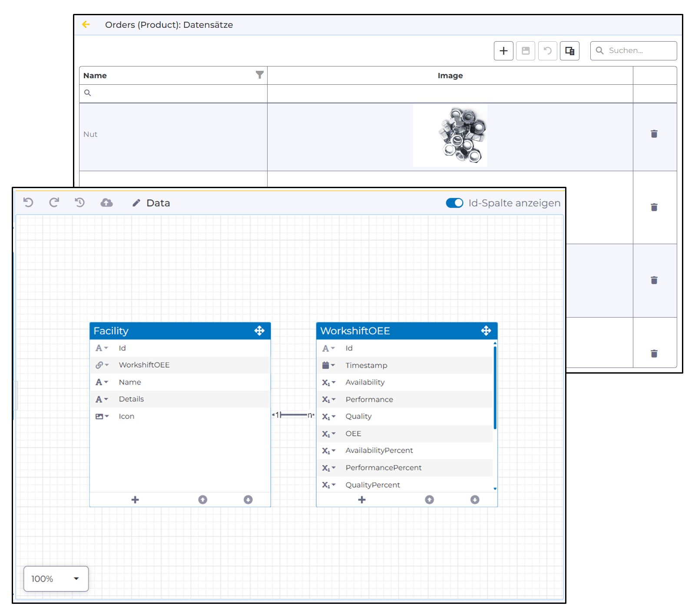695x616 pixels.
Task: Add a field to WorkshiftOEE table
Action: coord(361,500)
